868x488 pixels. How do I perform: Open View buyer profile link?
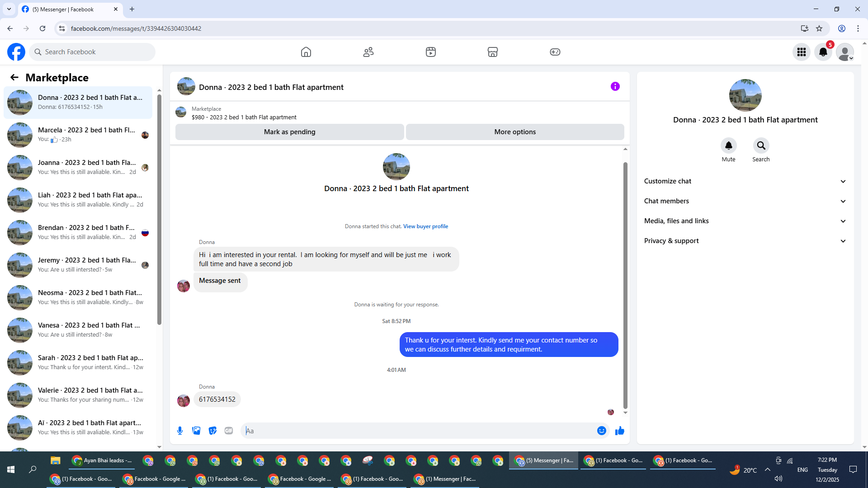point(425,226)
